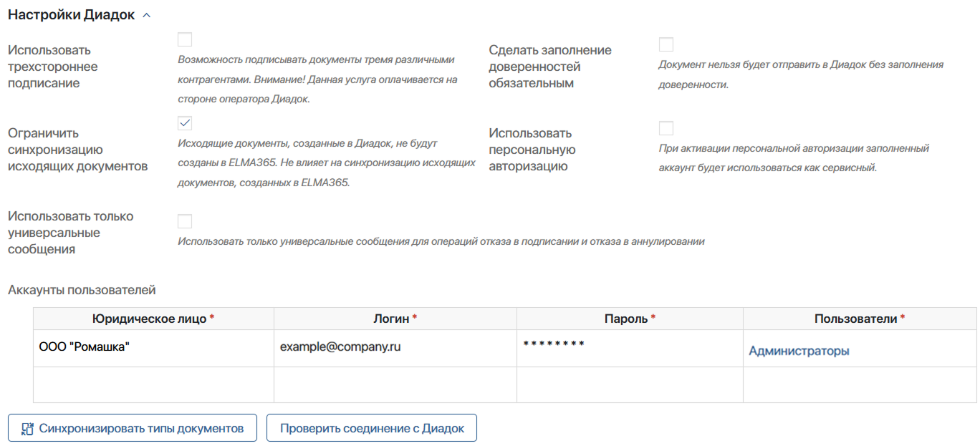The width and height of the screenshot is (980, 446).
Task: Click the Пароль column header
Action: pos(630,319)
